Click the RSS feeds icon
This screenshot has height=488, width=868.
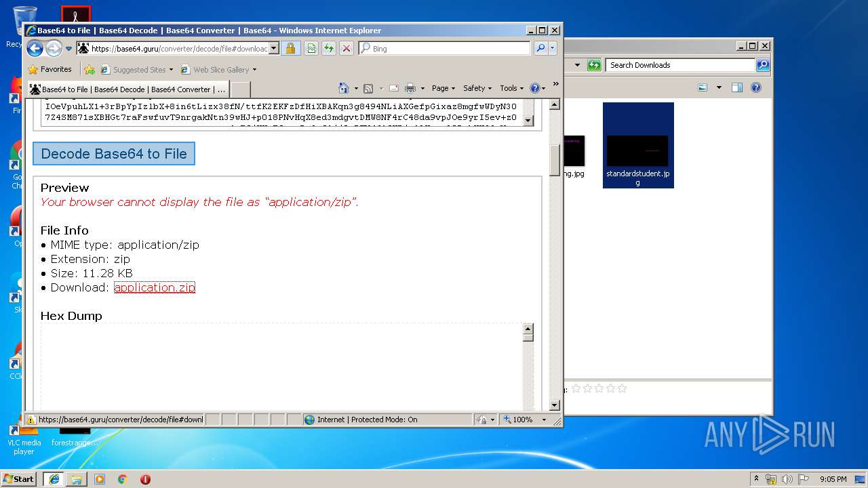tap(368, 88)
